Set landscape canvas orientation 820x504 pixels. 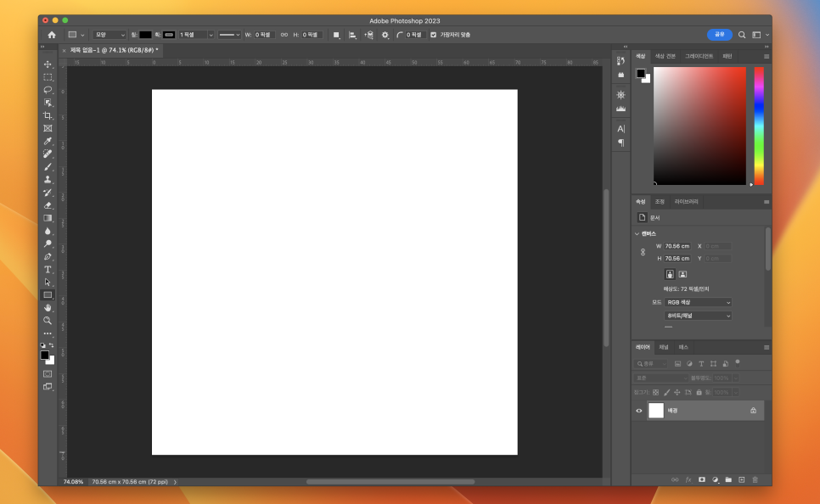click(682, 274)
